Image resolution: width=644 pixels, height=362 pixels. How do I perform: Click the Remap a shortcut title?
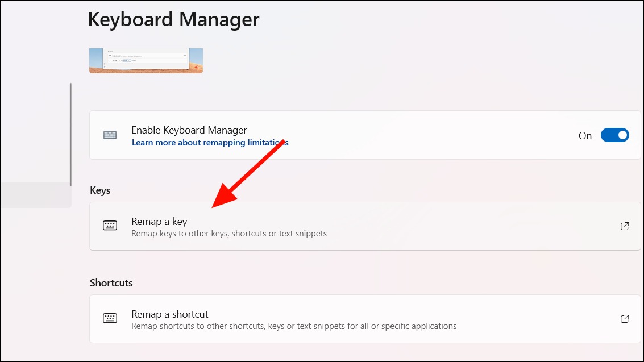point(169,314)
